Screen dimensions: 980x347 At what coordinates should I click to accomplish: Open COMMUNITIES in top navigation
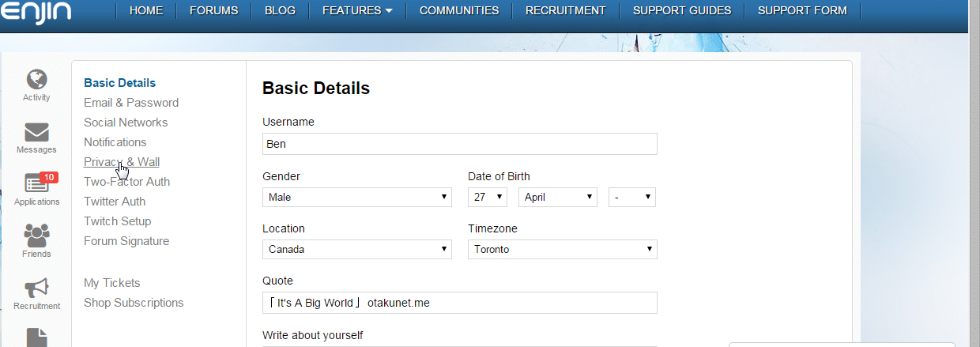[x=459, y=10]
